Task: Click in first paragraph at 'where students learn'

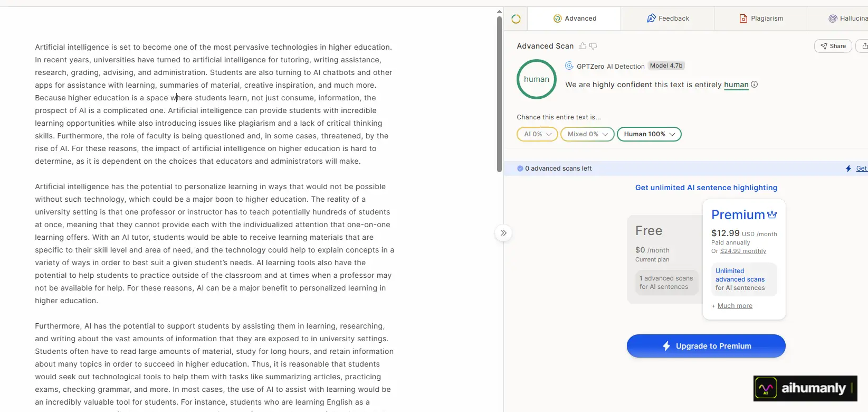Action: click(209, 98)
